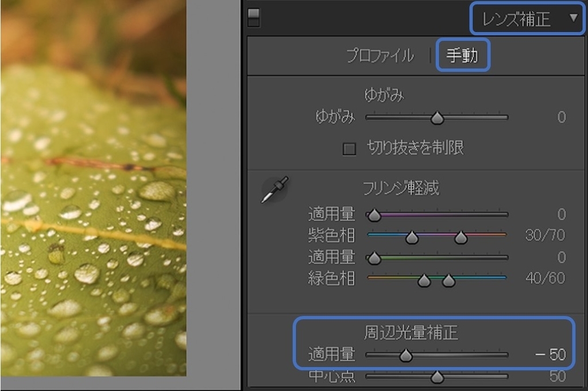Click the green 適用量 value 0
The width and height of the screenshot is (588, 391).
pos(562,258)
